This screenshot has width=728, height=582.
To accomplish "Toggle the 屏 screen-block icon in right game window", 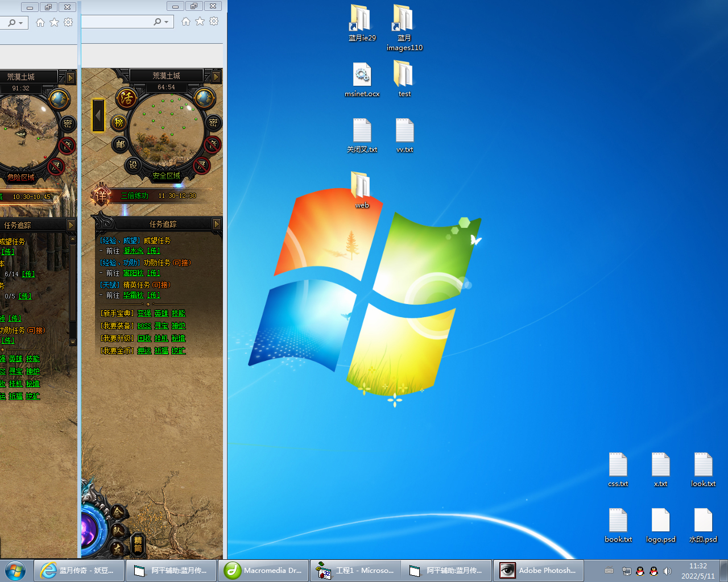I will [201, 165].
